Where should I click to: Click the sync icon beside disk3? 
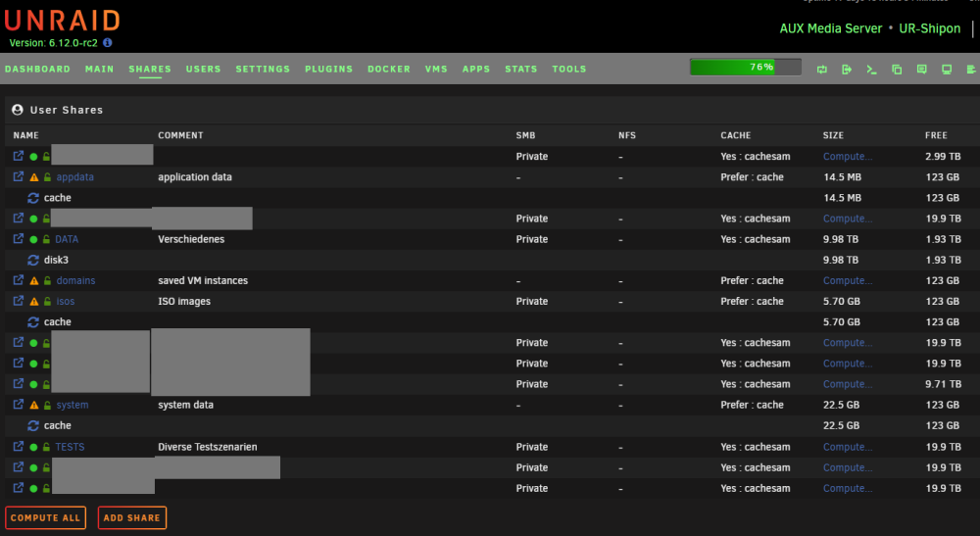tap(33, 260)
